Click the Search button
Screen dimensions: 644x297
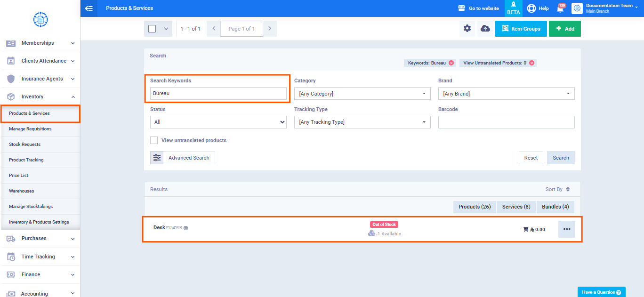click(561, 158)
